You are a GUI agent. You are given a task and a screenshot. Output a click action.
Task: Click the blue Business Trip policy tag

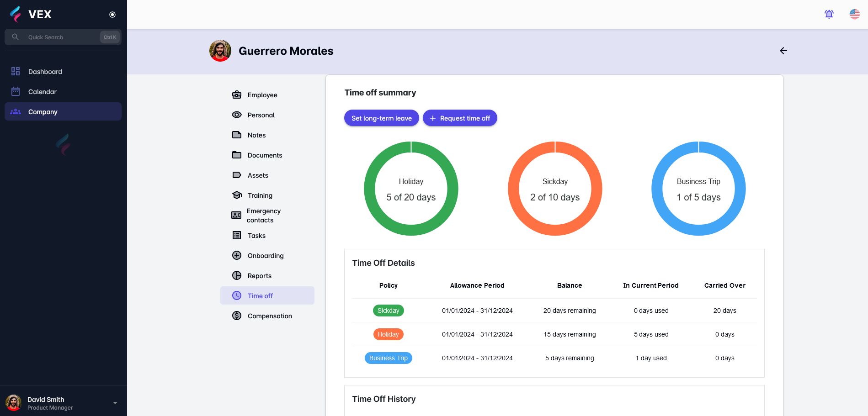(x=388, y=358)
